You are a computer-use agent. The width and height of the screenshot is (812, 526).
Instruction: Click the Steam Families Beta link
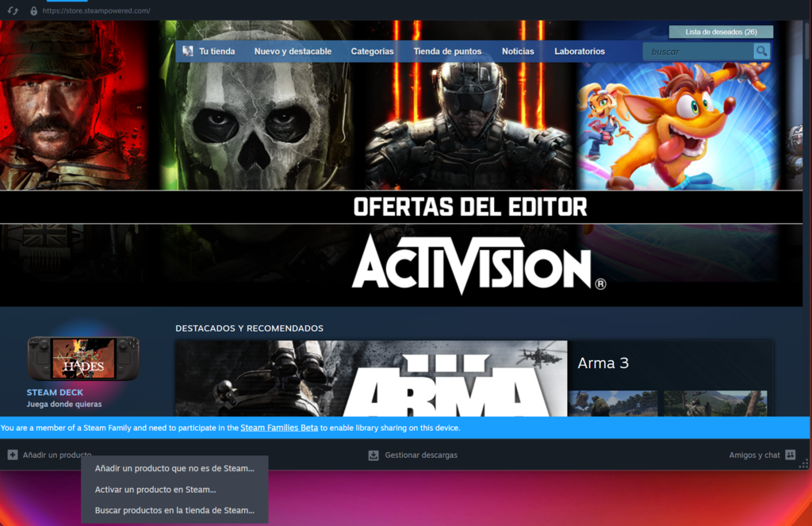279,428
